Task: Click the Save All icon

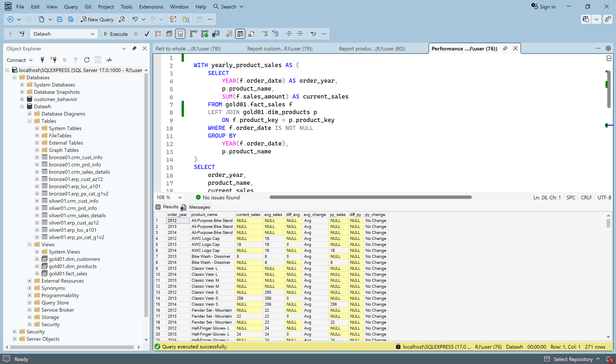Action: 71,19
